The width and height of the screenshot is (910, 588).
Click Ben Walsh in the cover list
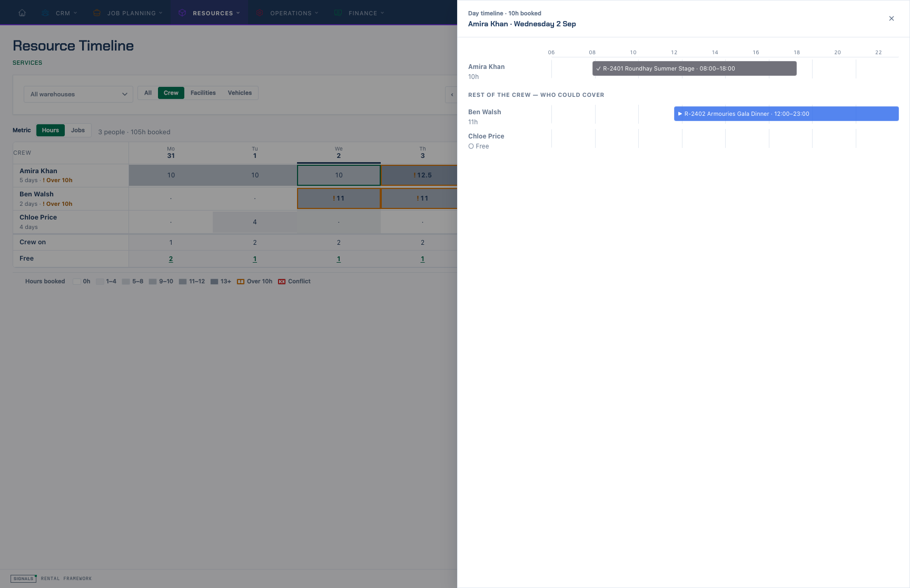pos(484,112)
